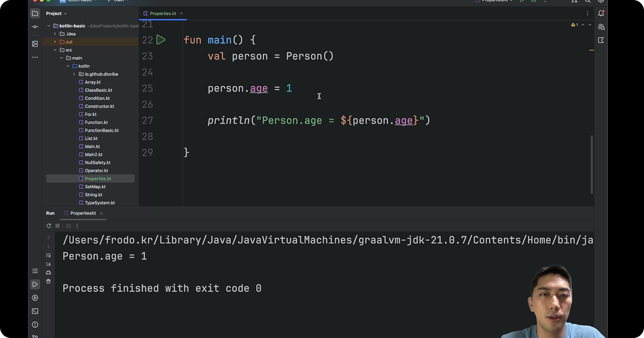
Task: Click the green run gutter icon beside main
Action: click(x=161, y=40)
